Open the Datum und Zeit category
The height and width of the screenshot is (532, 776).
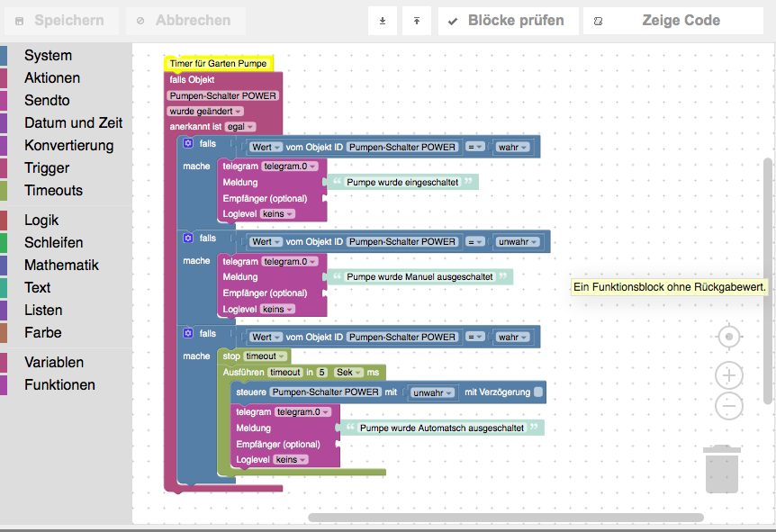[73, 122]
